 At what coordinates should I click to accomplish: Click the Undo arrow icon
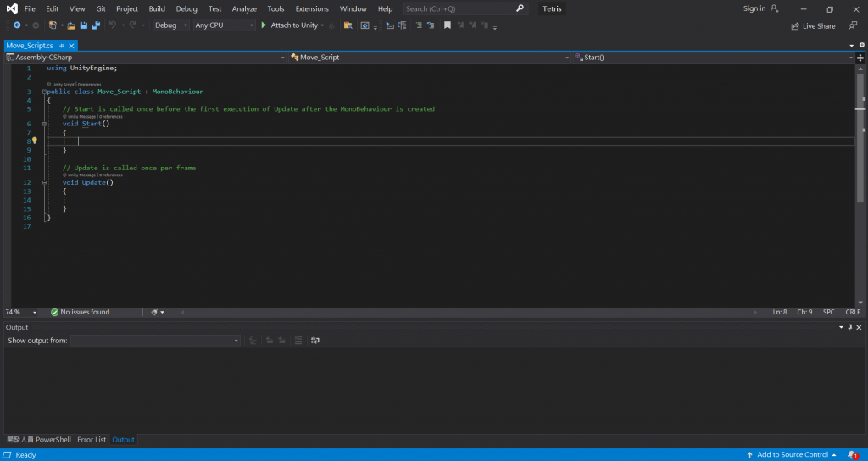113,25
